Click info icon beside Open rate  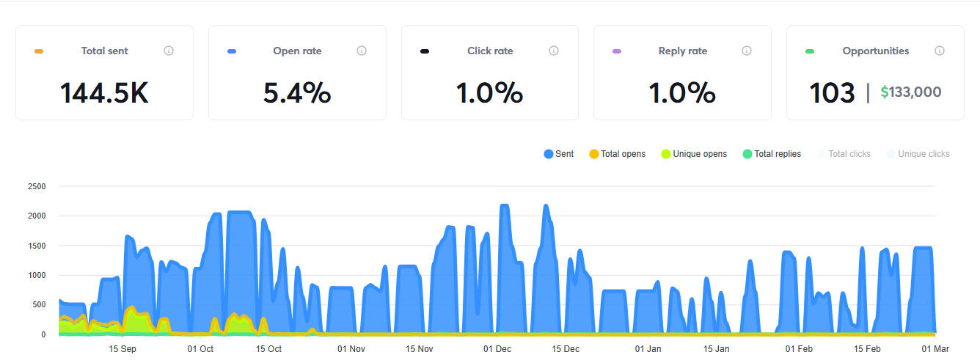(x=362, y=51)
